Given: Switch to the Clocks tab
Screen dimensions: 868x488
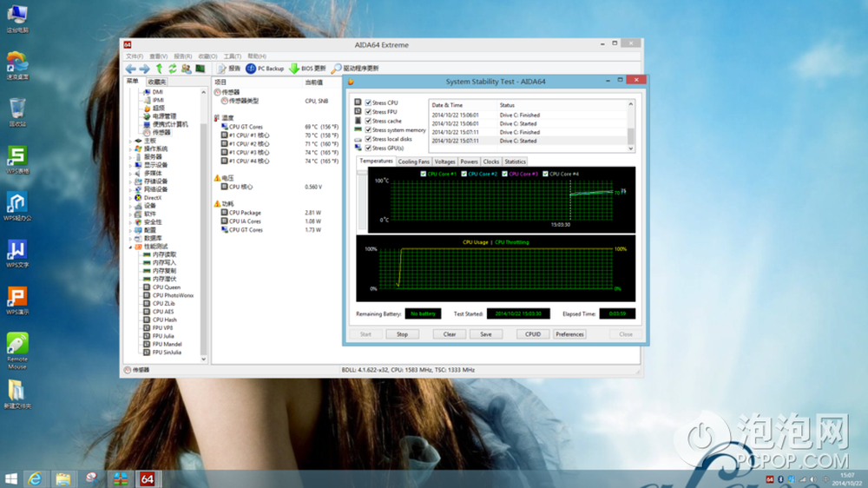Looking at the screenshot, I should [491, 162].
